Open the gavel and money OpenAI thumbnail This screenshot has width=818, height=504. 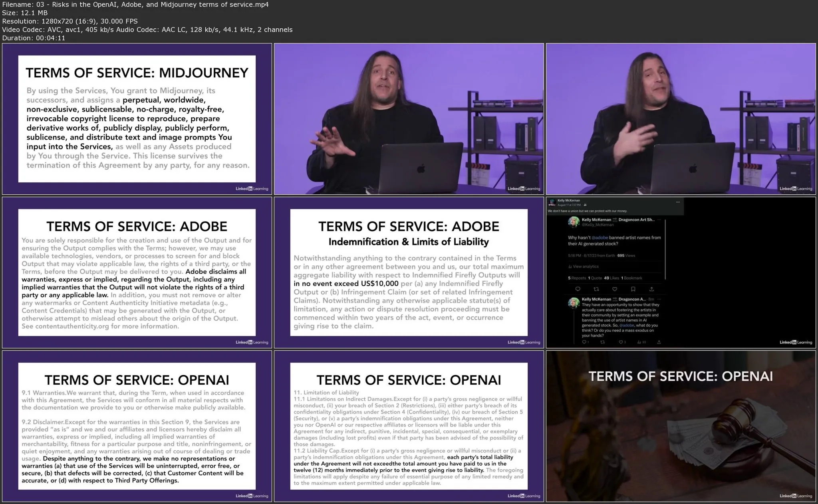point(681,426)
